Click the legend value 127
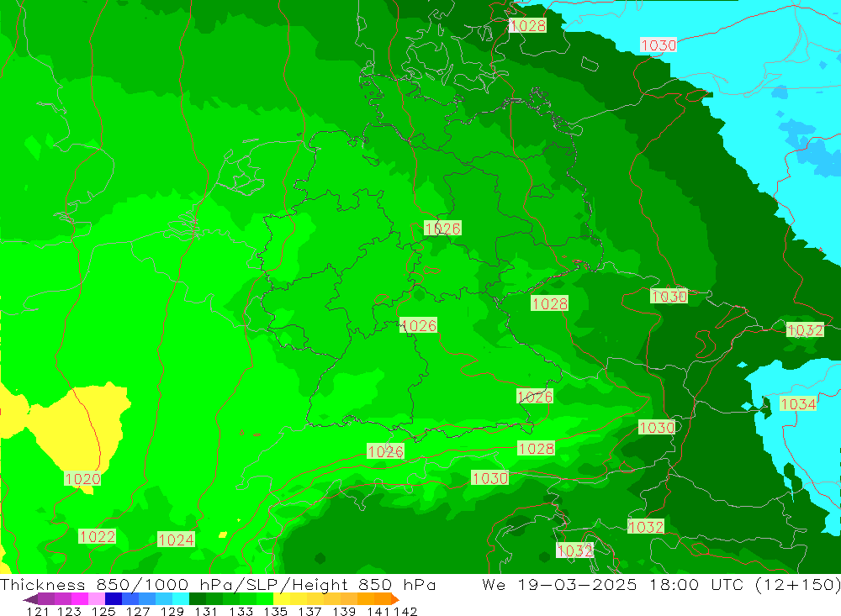Screen dimensions: 841x616 tap(138, 611)
